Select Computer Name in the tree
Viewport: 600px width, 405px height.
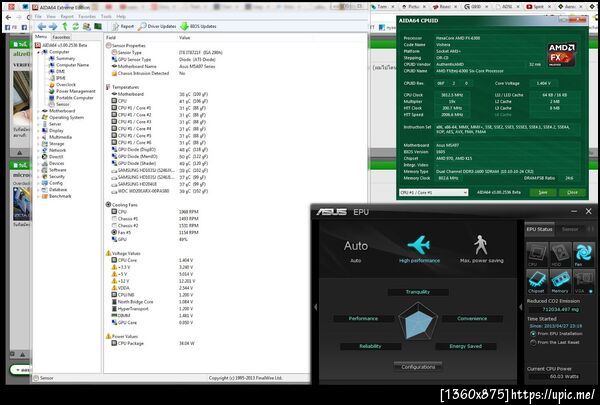[72, 65]
